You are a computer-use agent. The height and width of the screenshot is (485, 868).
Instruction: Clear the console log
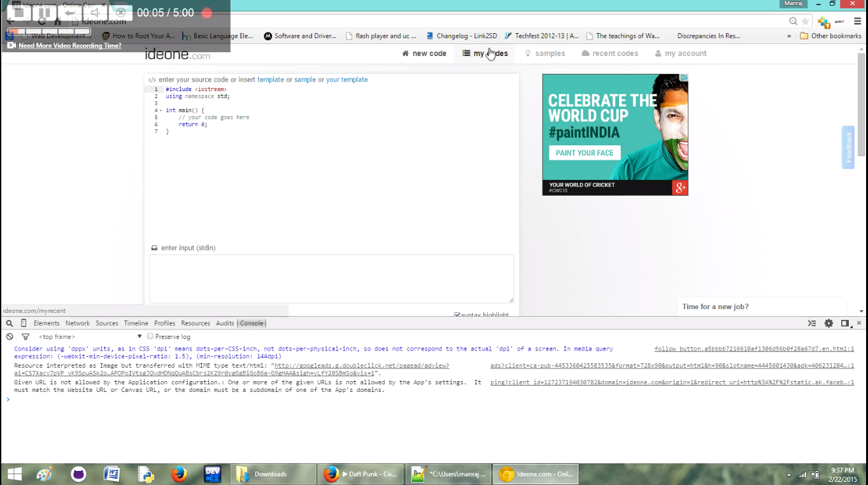(10, 337)
